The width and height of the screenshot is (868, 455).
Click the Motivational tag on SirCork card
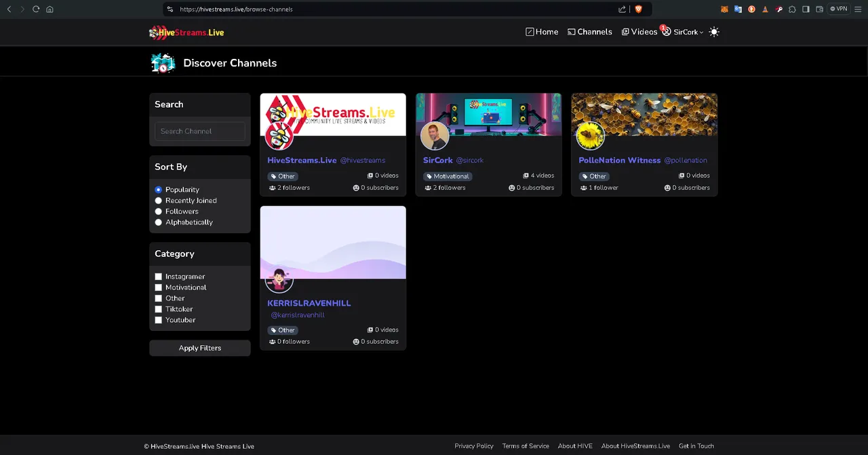[x=448, y=176]
